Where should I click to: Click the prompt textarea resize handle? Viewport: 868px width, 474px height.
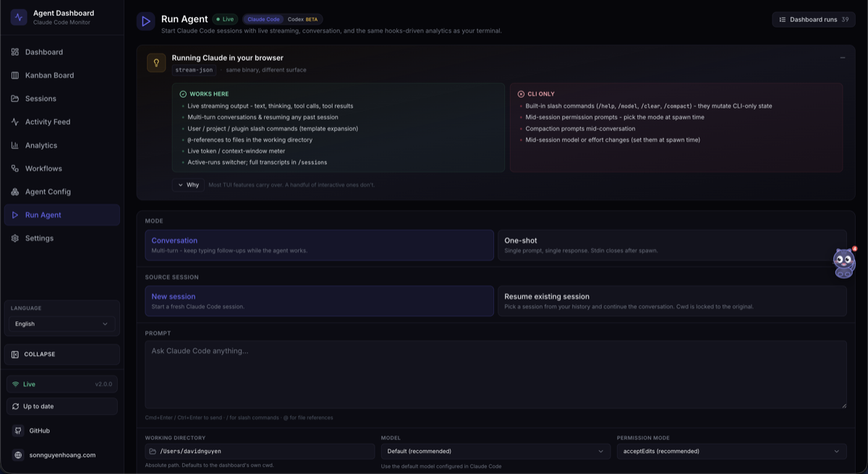point(843,405)
